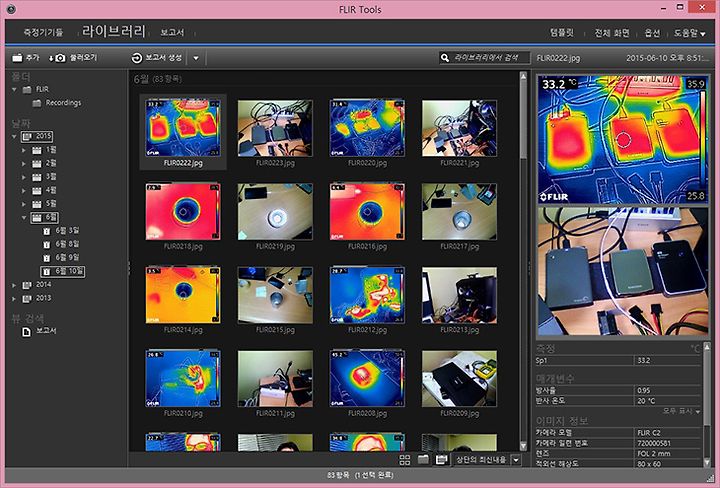Select the FLIR0208.jpg thermal thumbnail

pyautogui.click(x=367, y=379)
